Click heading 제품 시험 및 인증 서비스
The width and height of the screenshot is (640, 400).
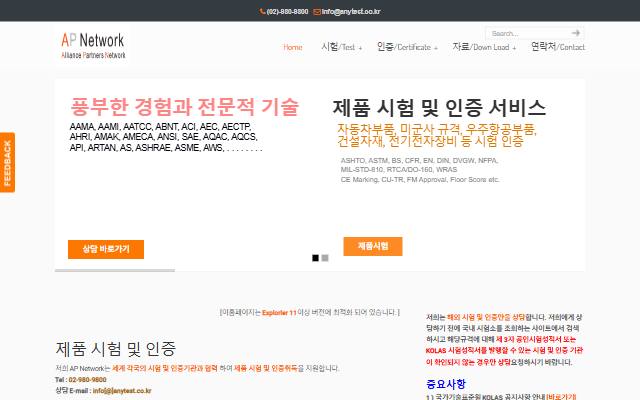(x=439, y=108)
